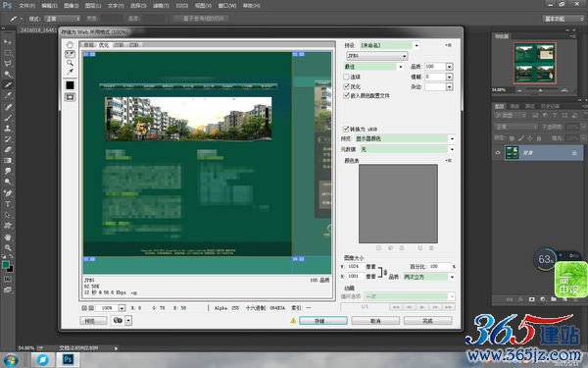
Task: Toggle slices visibility button
Action: (70, 97)
